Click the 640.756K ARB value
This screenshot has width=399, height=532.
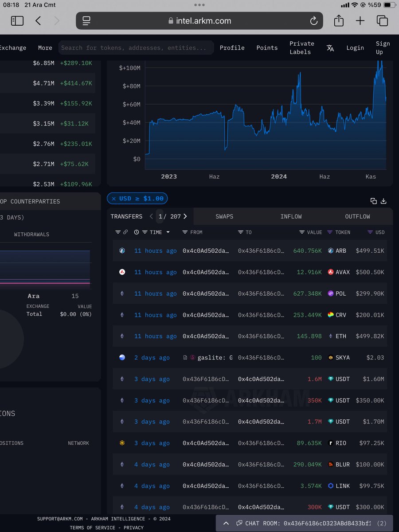[307, 250]
